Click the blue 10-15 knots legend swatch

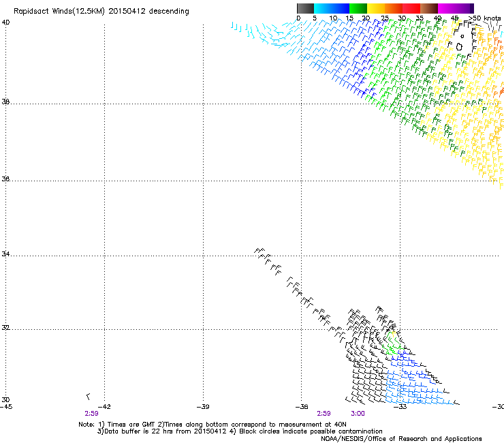coord(341,8)
